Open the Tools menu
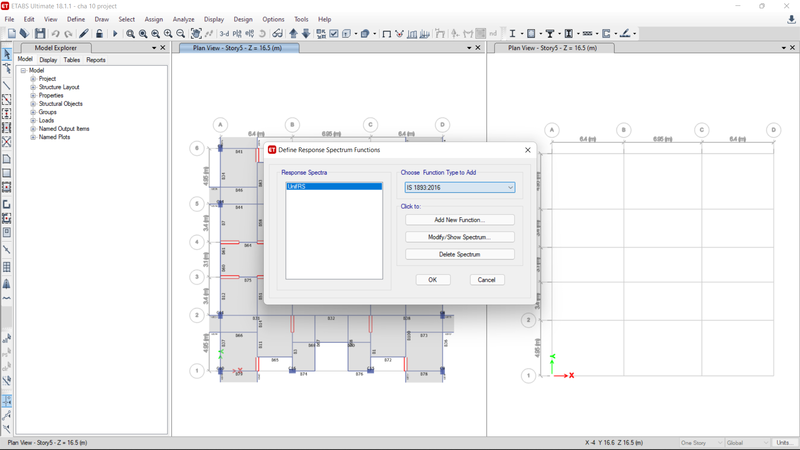The height and width of the screenshot is (450, 800). [x=301, y=19]
